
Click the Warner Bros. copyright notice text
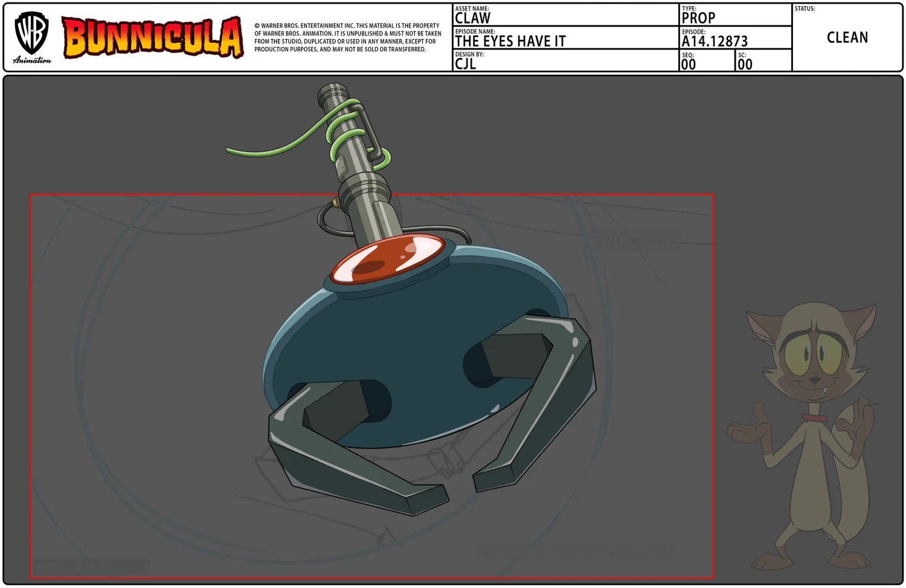click(348, 37)
